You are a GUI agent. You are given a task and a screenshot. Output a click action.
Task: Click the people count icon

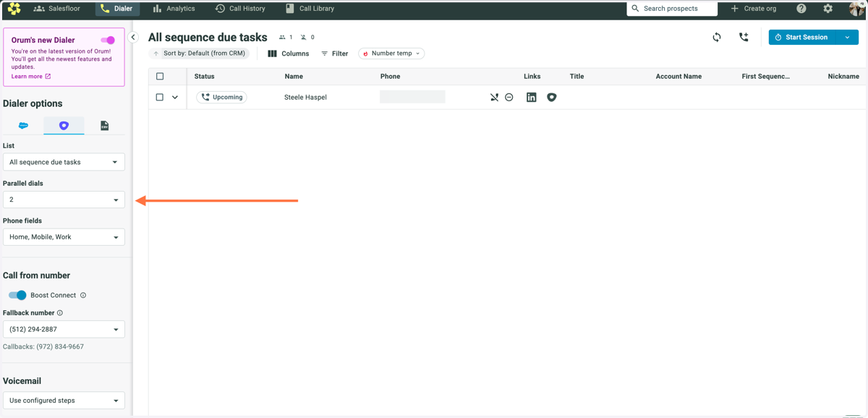(x=283, y=37)
